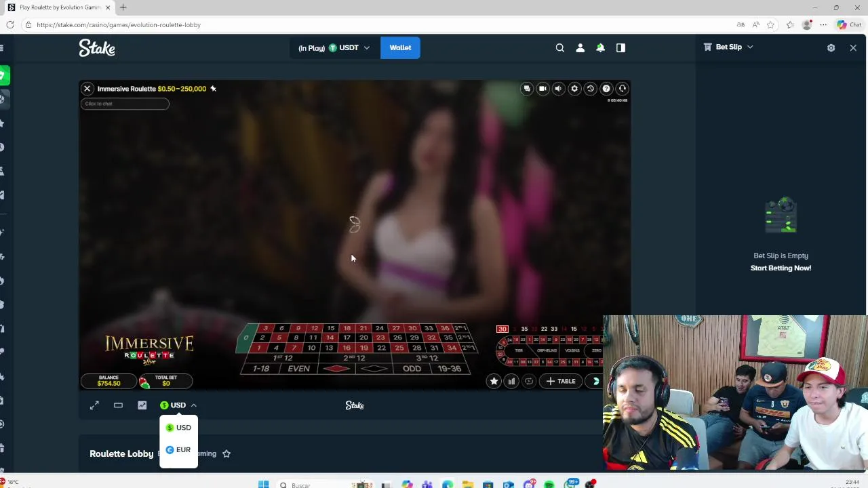Bet on ODD
The image size is (868, 488).
[x=412, y=369]
